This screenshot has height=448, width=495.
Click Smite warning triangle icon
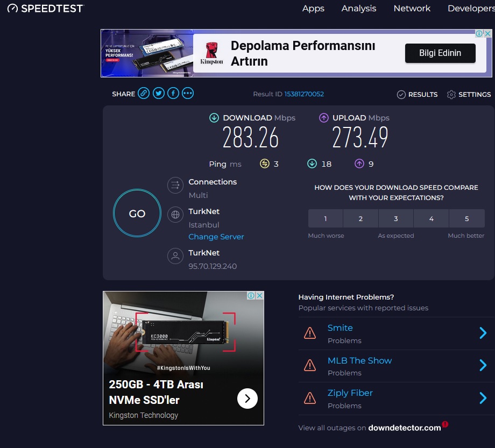[x=310, y=333]
